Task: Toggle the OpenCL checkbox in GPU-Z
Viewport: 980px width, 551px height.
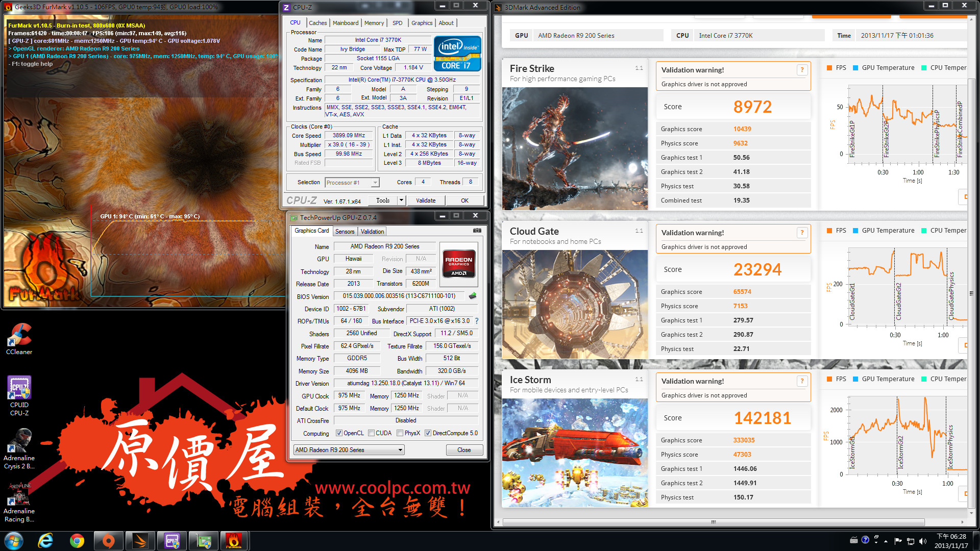Action: point(339,433)
